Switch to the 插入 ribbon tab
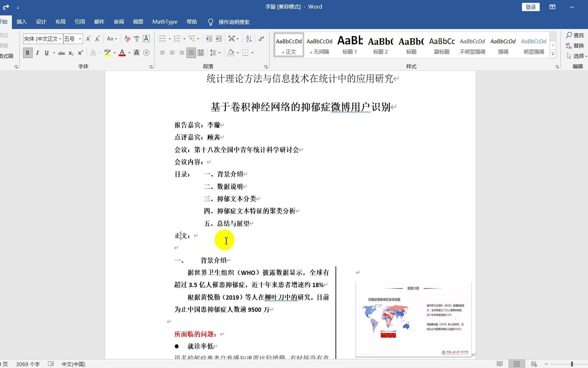The image size is (588, 368). [x=22, y=21]
